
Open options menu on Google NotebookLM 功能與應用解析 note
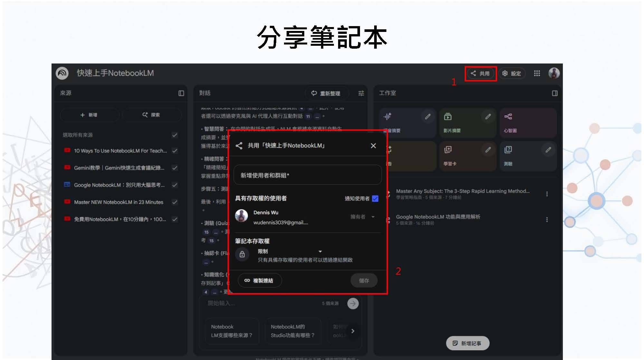[546, 219]
